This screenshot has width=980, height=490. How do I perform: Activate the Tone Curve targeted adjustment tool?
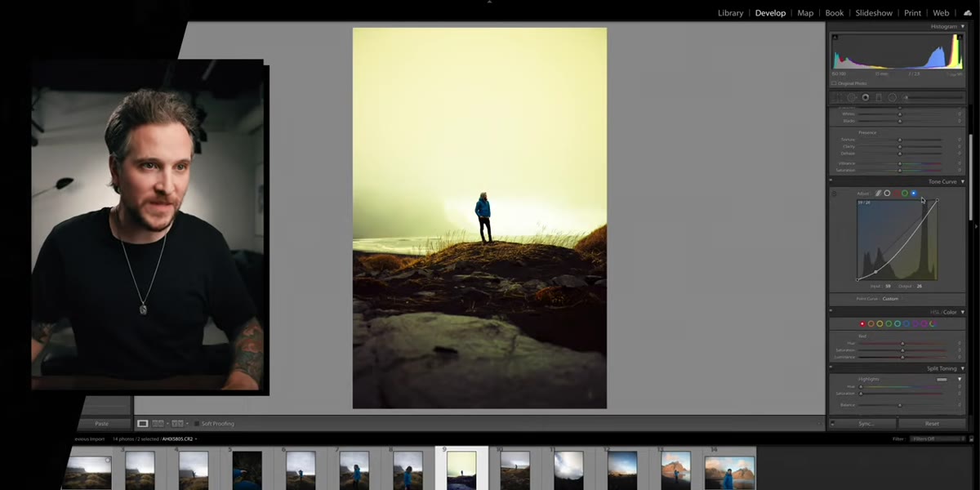[x=834, y=194]
